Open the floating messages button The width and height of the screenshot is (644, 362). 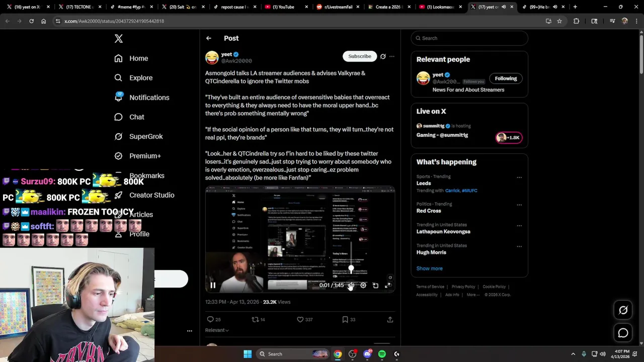[623, 333]
